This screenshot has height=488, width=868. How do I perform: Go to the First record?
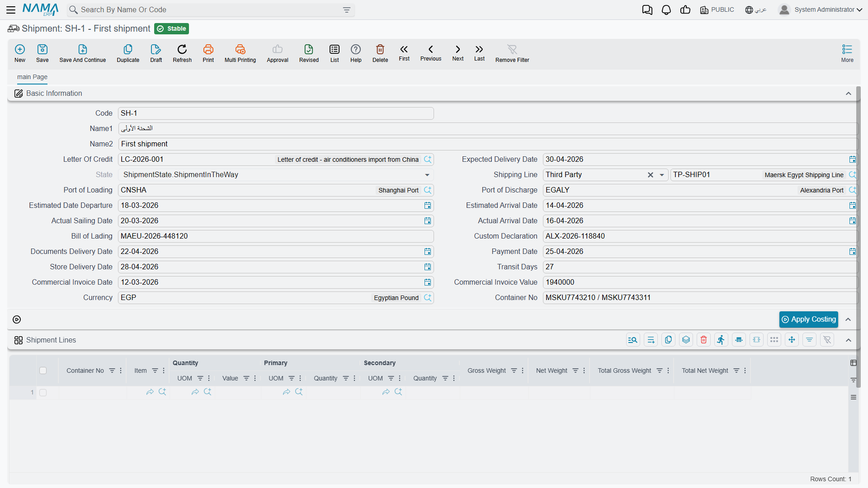coord(404,53)
